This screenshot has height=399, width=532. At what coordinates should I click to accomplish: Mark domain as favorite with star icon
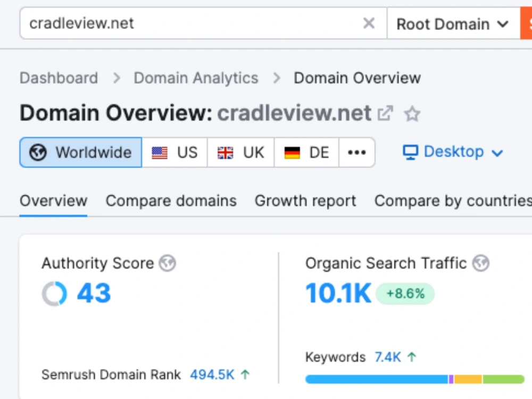[412, 114]
